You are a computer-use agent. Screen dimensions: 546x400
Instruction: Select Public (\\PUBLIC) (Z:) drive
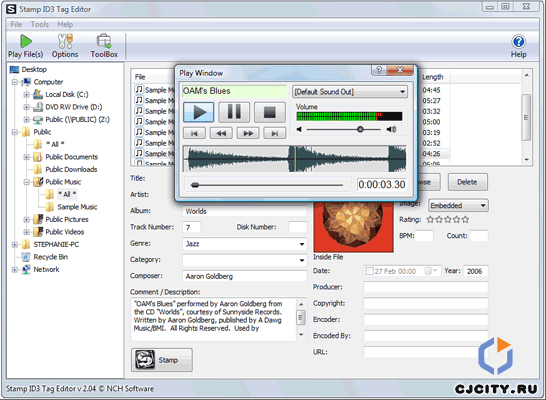pyautogui.click(x=77, y=119)
